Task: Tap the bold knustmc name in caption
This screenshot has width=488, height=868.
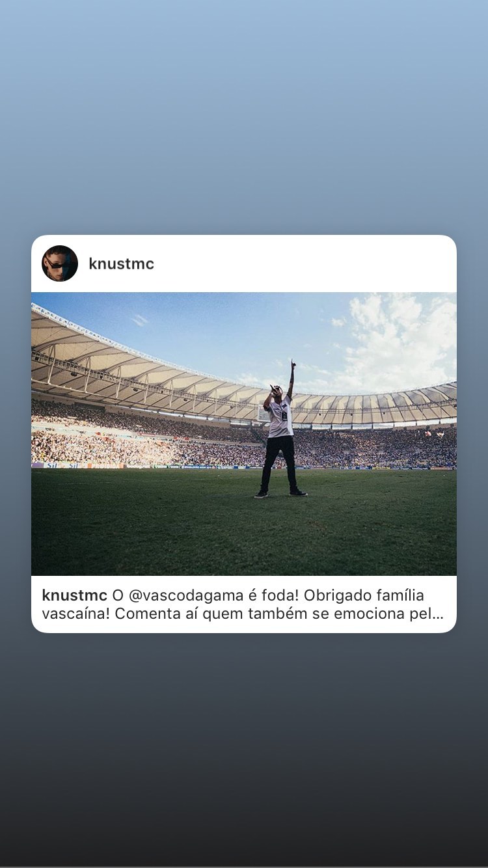Action: pos(74,595)
